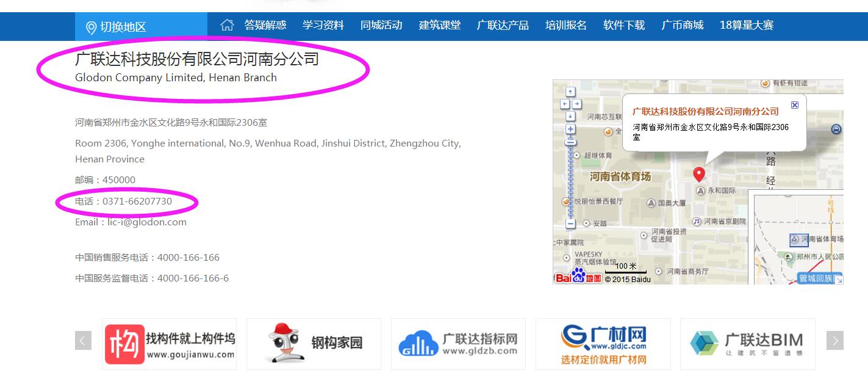
Task: Click the Chinese address 河南省郑州市金水区文化路9号 line
Action: [x=171, y=123]
